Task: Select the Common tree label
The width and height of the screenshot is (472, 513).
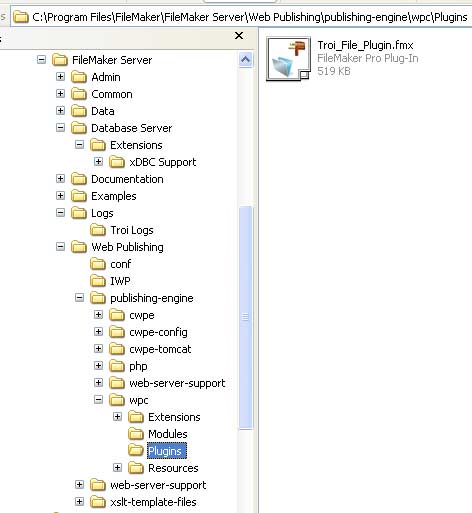Action: click(x=112, y=94)
